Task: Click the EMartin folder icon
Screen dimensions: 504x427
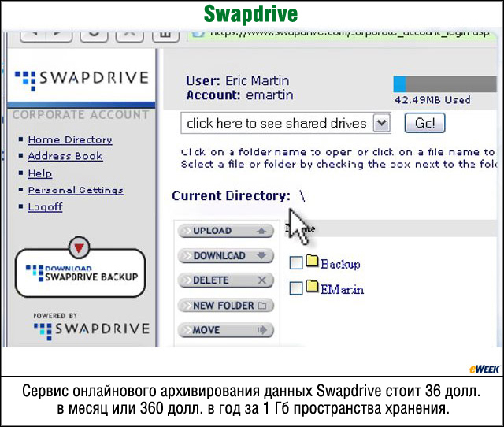Action: [x=312, y=286]
